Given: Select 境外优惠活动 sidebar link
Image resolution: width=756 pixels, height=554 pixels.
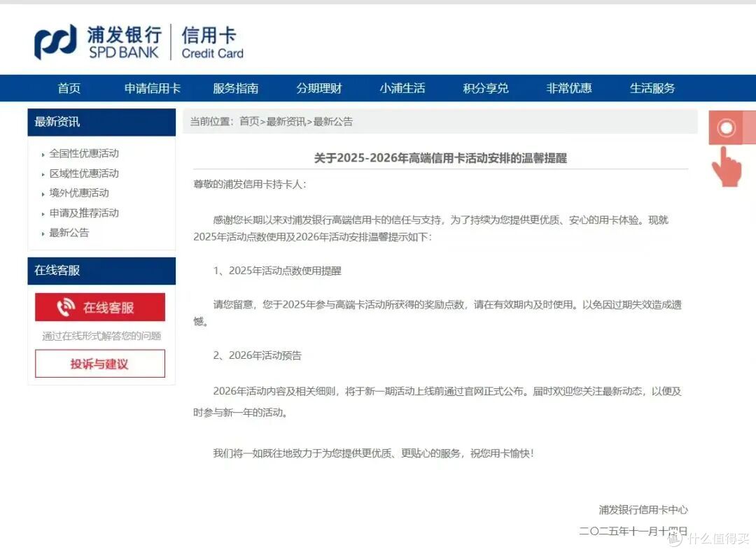Looking at the screenshot, I should coord(79,192).
